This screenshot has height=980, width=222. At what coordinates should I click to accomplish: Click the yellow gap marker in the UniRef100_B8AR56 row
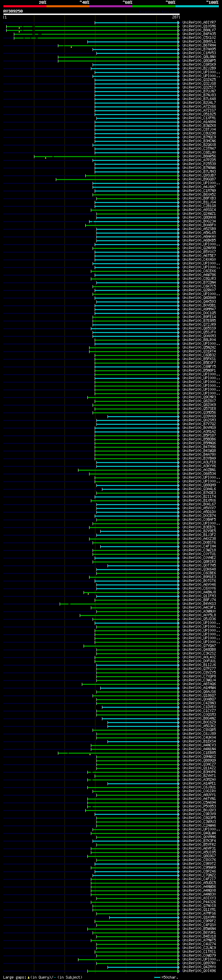pyautogui.click(x=45, y=157)
